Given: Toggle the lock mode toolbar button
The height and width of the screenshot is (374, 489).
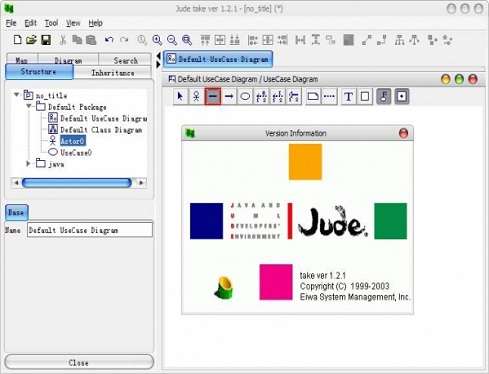Looking at the screenshot, I should click(384, 97).
